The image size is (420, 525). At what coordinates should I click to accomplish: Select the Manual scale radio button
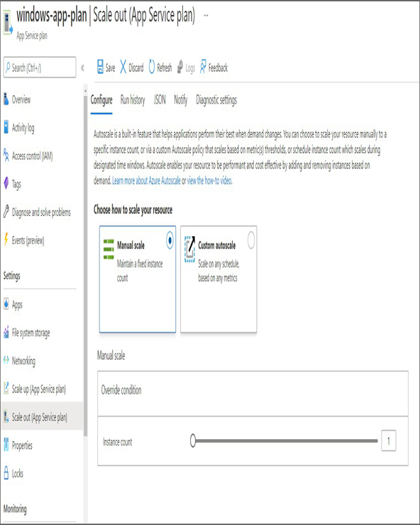[x=170, y=240]
